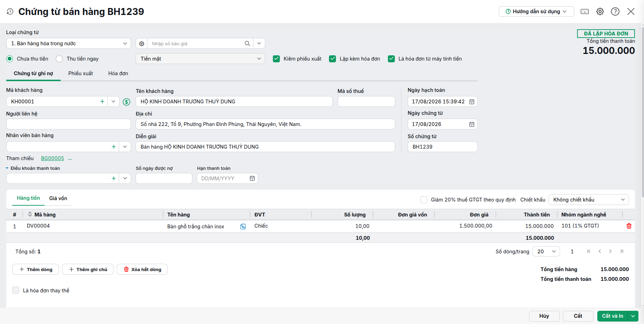The height and width of the screenshot is (324, 644).
Task: Collapse the Điều khoản thanh toán section
Action: [7, 168]
